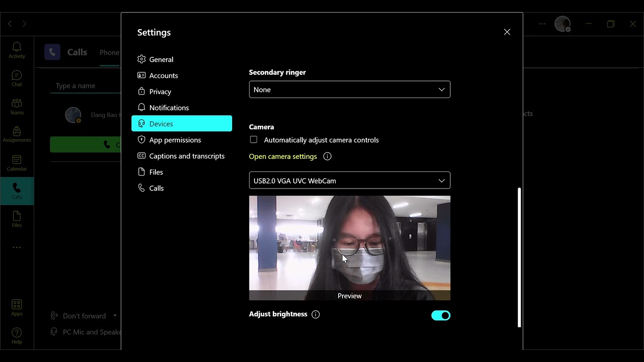Screen dimensions: 644x362
Task: Go forward with the forward arrow
Action: coord(24,24)
